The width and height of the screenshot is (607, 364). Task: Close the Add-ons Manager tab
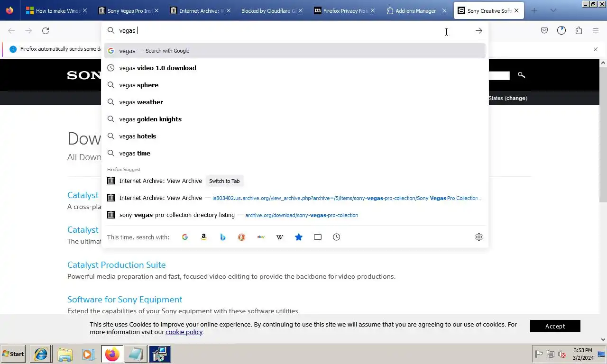point(444,10)
